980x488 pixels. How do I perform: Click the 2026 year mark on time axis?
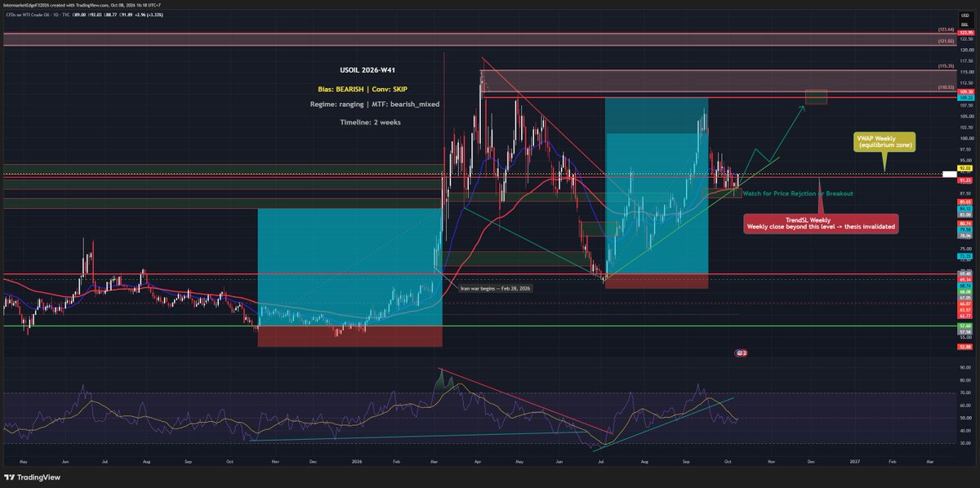pyautogui.click(x=355, y=462)
